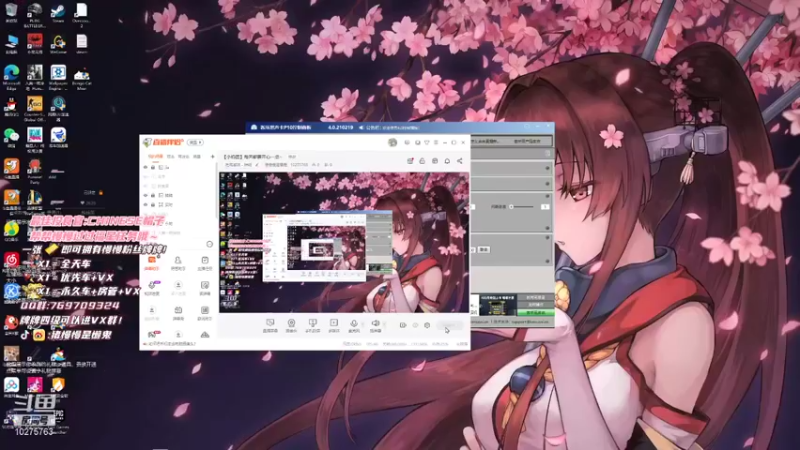Select the third tab above the source list
This screenshot has width=800, height=450.
click(183, 157)
